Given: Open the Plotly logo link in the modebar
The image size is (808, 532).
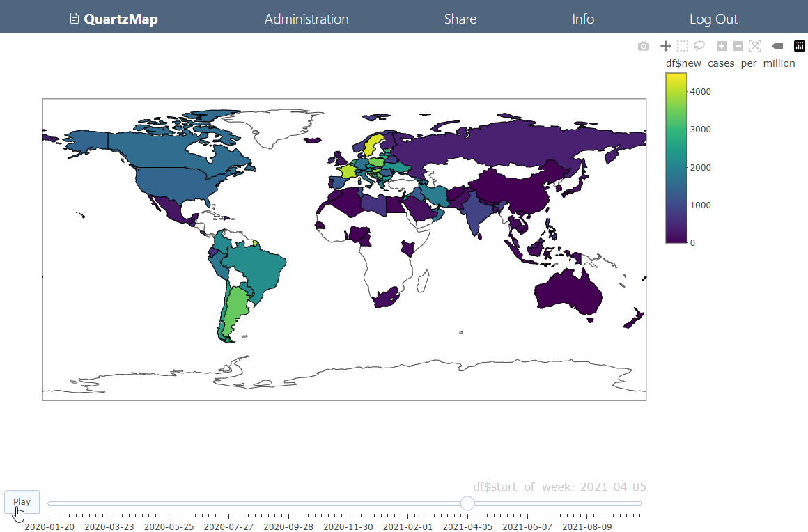Looking at the screenshot, I should click(x=799, y=47).
